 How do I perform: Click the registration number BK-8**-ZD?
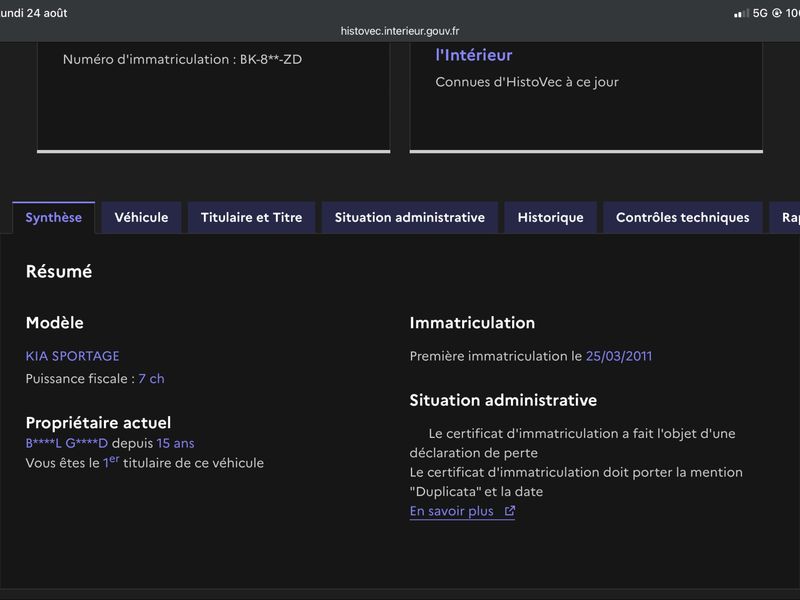pos(271,59)
